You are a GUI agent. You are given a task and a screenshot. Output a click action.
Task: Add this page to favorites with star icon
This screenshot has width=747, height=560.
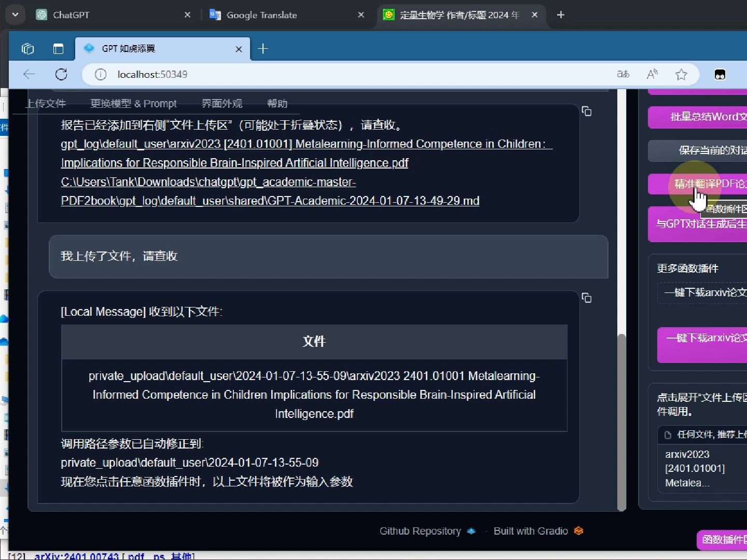(681, 75)
